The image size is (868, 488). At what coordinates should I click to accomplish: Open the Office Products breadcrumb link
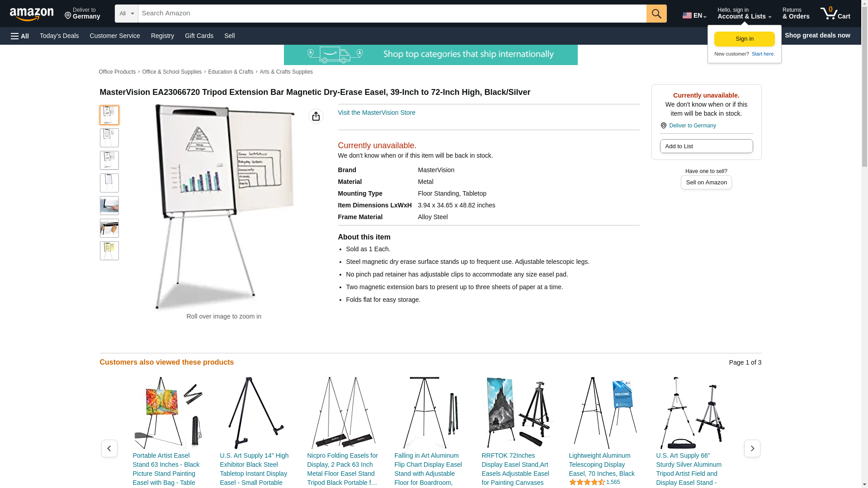point(117,72)
